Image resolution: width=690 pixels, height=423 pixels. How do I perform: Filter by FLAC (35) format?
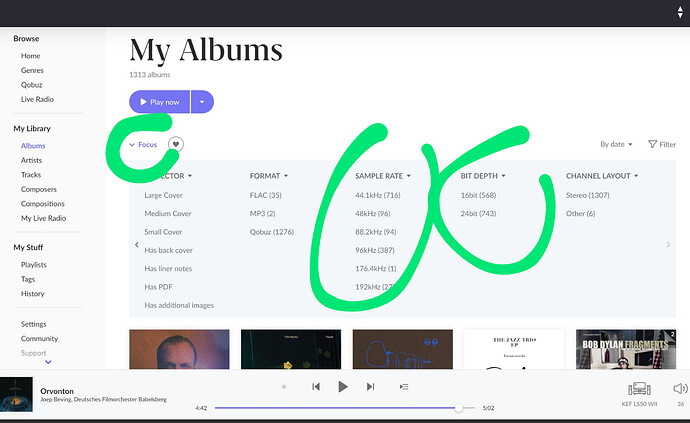(265, 195)
